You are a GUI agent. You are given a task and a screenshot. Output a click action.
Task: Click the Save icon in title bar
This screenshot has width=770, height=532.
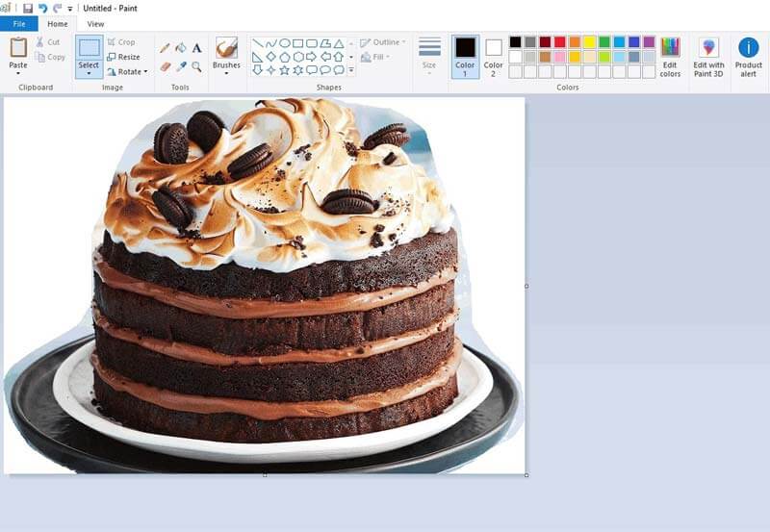point(28,8)
